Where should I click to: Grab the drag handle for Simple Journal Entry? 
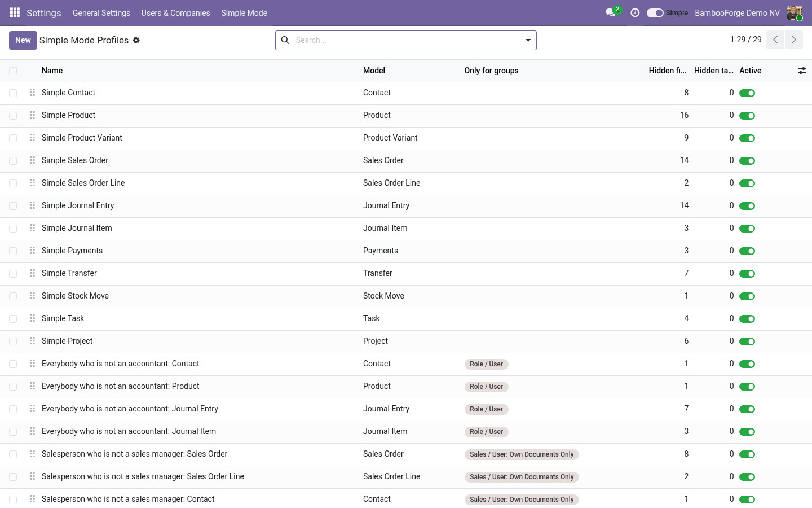tap(32, 205)
